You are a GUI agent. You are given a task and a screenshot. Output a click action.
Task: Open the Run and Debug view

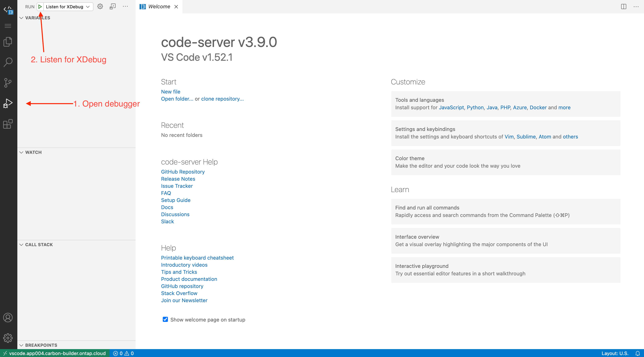(x=8, y=103)
